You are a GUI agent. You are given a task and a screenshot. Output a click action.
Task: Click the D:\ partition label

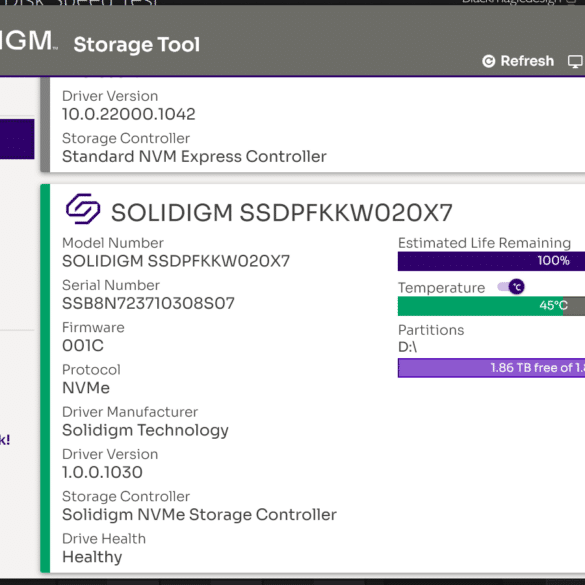pyautogui.click(x=407, y=347)
